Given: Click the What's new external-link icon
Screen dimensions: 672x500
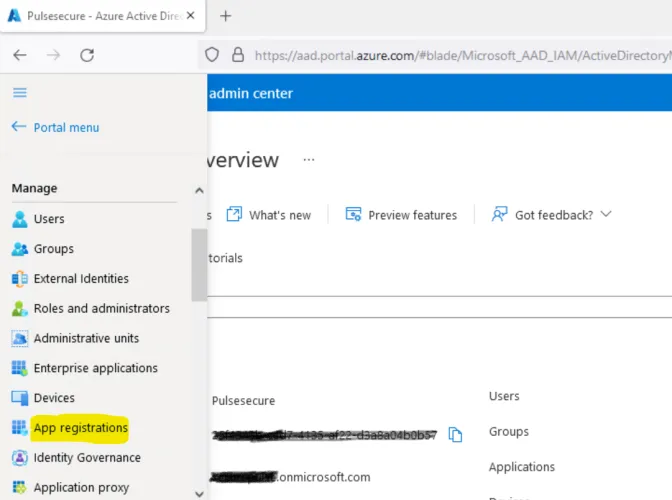Looking at the screenshot, I should pyautogui.click(x=234, y=214).
